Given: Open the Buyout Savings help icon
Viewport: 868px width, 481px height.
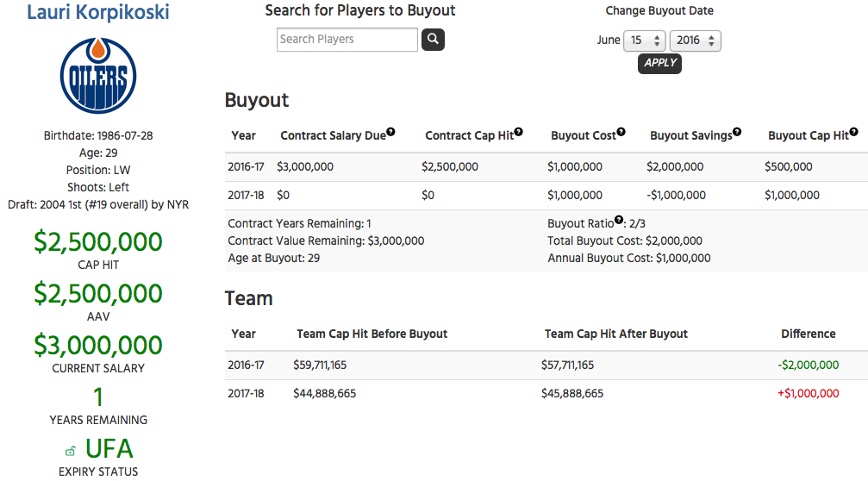Looking at the screenshot, I should 737,132.
